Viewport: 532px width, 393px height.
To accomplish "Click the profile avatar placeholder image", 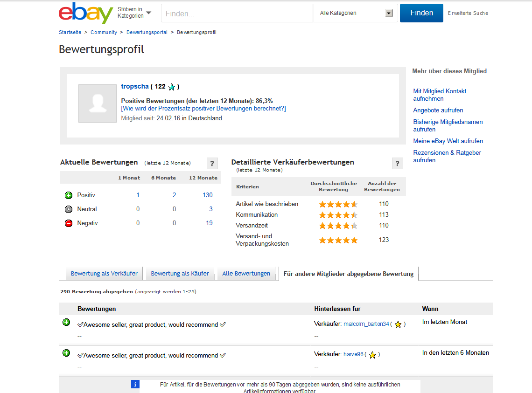I will tap(98, 103).
